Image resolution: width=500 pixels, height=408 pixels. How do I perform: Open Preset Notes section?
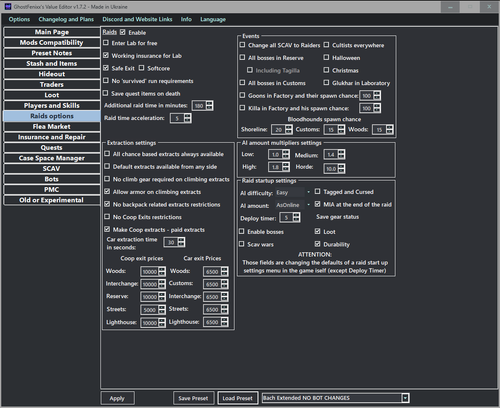52,53
